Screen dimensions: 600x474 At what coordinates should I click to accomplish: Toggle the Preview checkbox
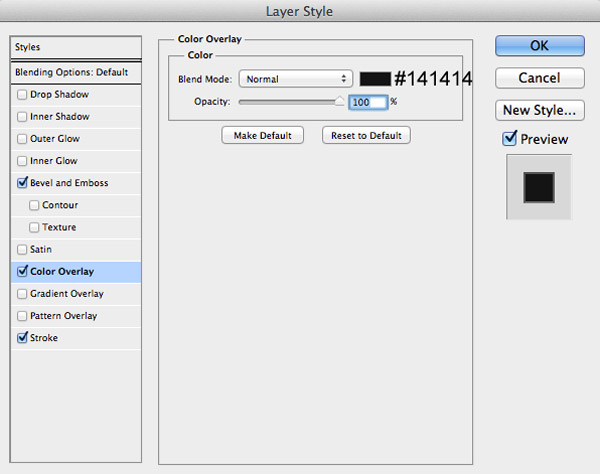pyautogui.click(x=509, y=138)
